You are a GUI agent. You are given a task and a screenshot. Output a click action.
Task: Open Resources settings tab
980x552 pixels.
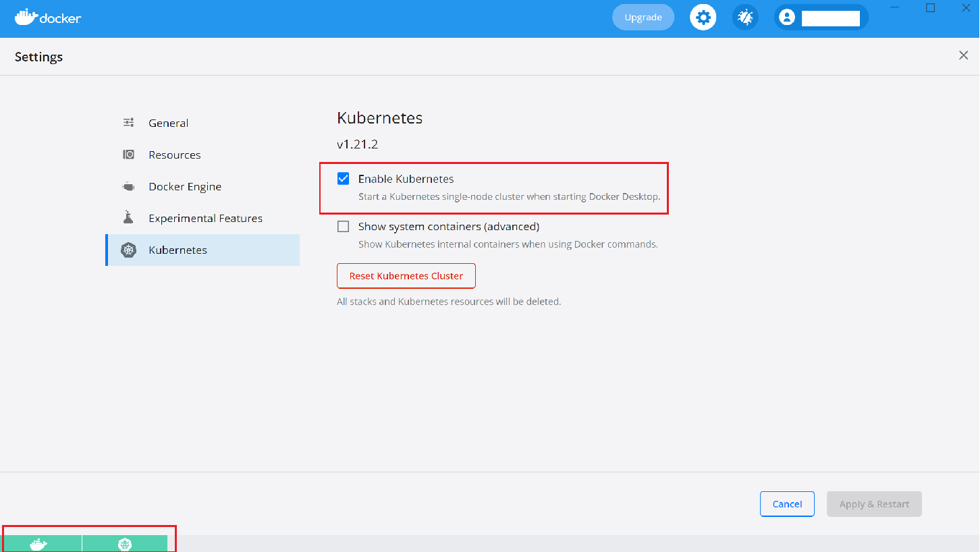(202, 155)
